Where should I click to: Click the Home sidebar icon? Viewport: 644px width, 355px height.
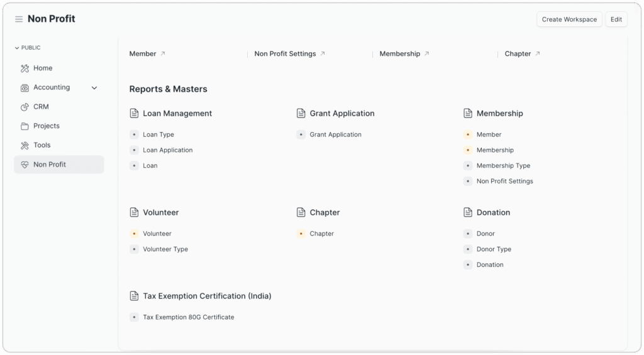pos(25,68)
